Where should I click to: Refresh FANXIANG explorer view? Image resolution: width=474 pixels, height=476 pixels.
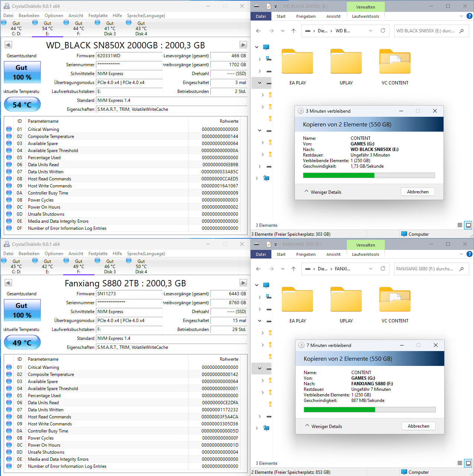click(383, 268)
